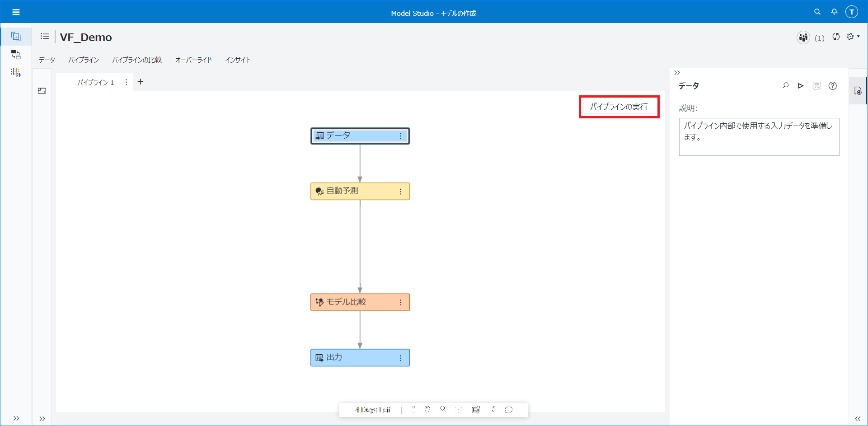The height and width of the screenshot is (426, 868).
Task: Switch to the オーバーライド tab
Action: [193, 60]
